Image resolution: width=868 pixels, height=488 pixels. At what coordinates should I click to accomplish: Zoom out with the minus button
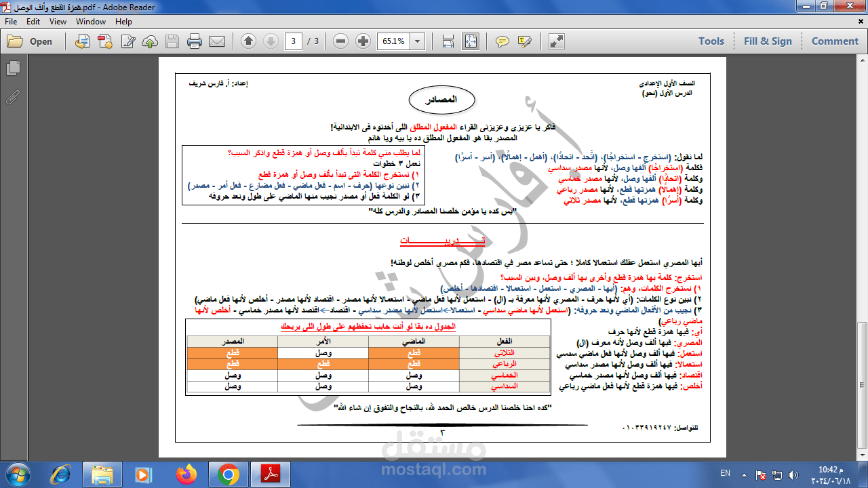pyautogui.click(x=341, y=41)
